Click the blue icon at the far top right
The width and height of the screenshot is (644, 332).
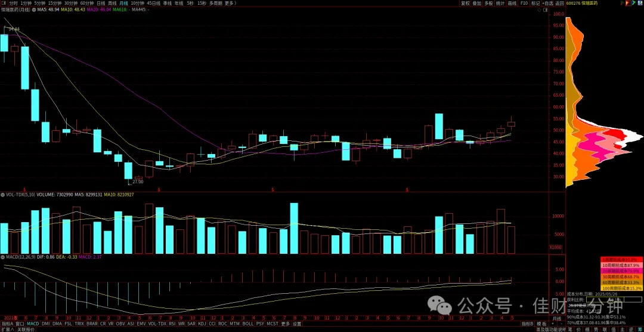(x=640, y=3)
